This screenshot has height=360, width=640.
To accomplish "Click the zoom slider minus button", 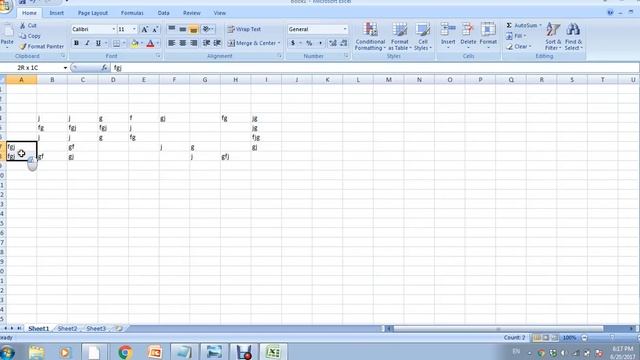I will (x=584, y=338).
